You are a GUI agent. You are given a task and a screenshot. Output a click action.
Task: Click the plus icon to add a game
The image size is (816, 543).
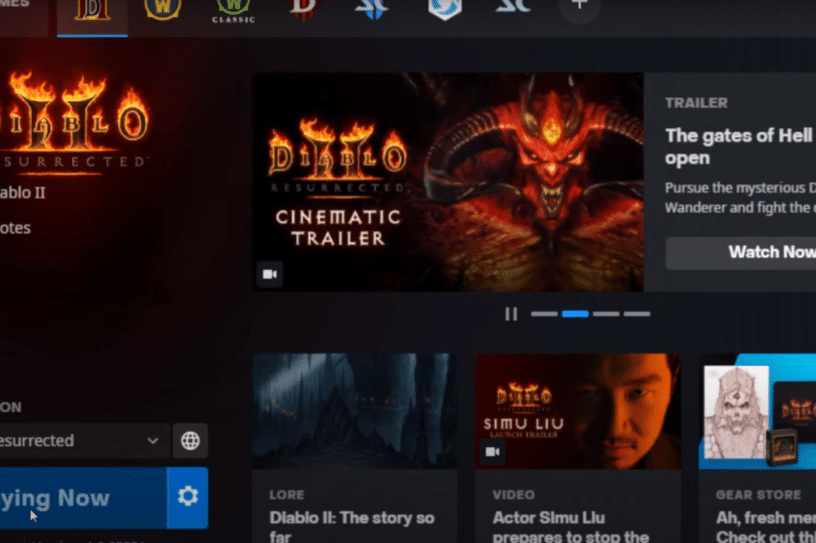pyautogui.click(x=579, y=6)
